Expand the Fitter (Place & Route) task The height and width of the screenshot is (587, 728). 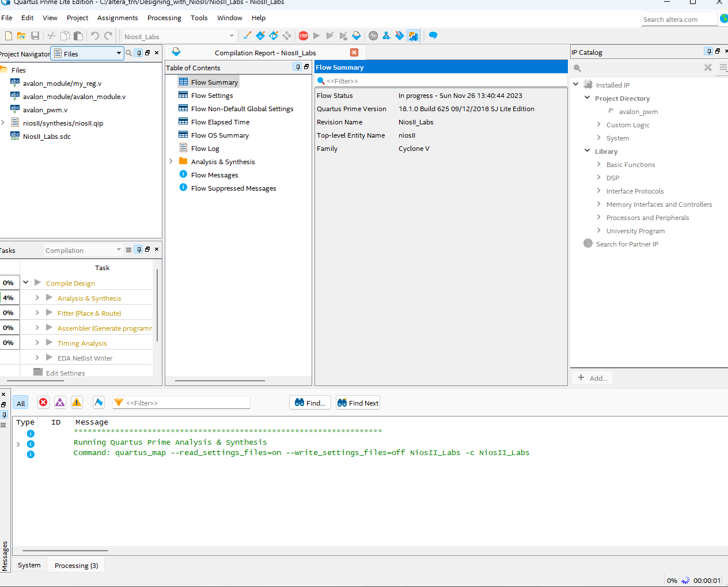pyautogui.click(x=37, y=312)
